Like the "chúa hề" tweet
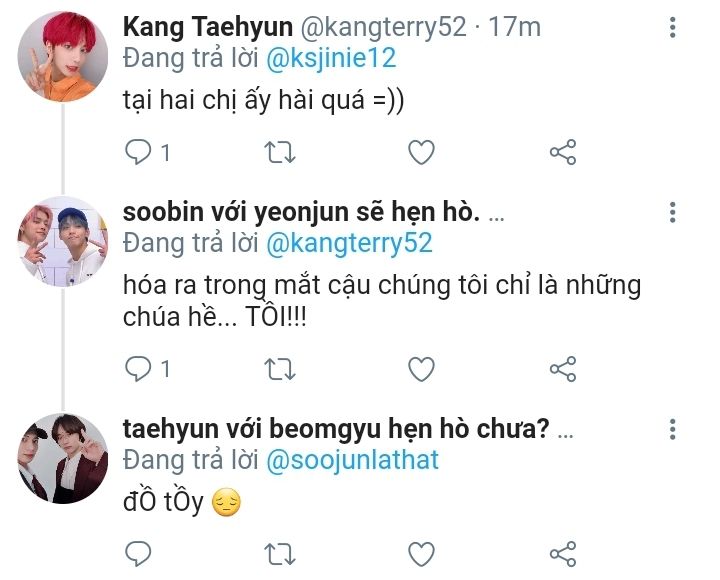The width and height of the screenshot is (720, 580). click(x=422, y=368)
